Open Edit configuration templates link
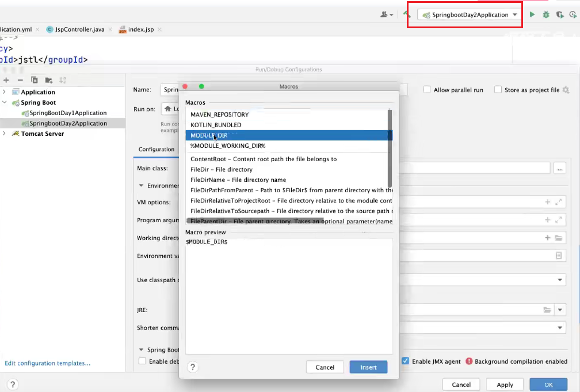Viewport: 580px width, 392px height. 47,363
